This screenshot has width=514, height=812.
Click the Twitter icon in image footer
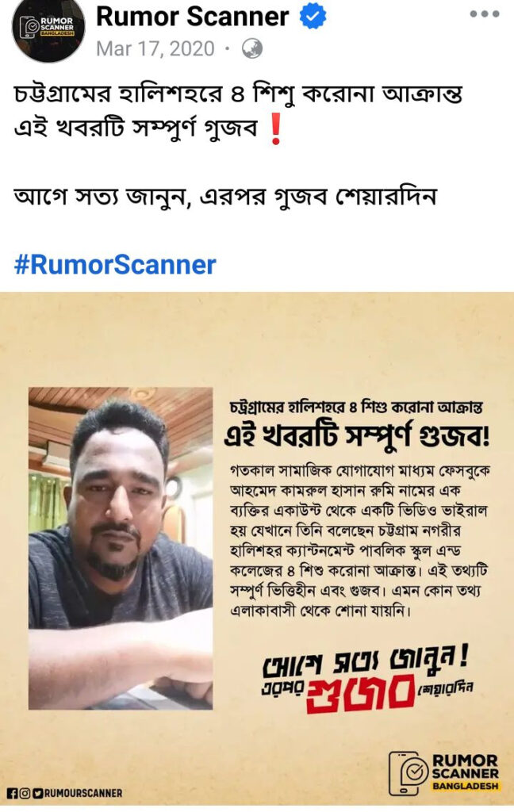pos(37,793)
